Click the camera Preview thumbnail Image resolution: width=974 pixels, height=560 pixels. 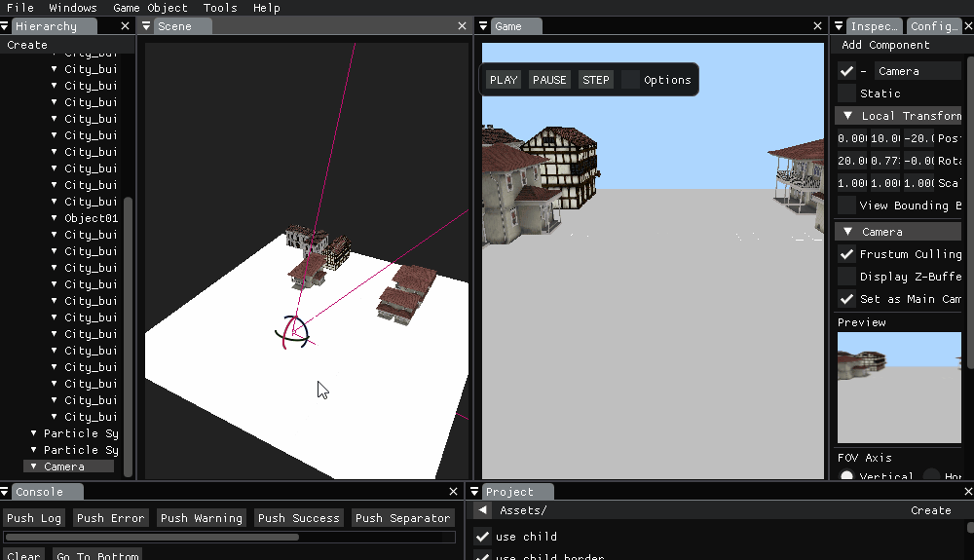(x=898, y=387)
